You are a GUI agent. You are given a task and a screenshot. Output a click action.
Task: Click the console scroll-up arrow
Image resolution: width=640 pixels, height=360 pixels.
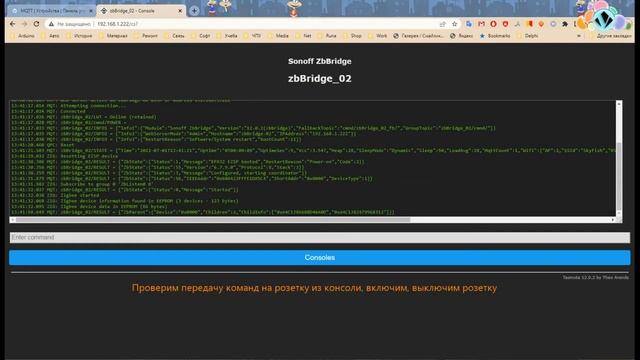pyautogui.click(x=619, y=104)
